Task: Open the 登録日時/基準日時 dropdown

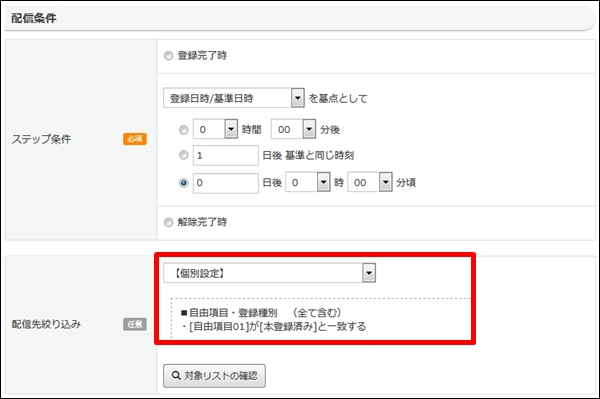Action: coord(234,98)
